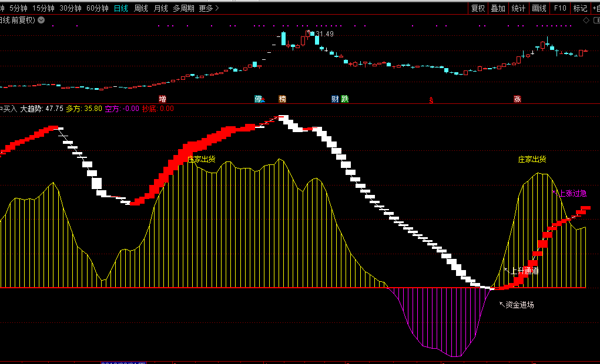Open the 更多 periods expander
This screenshot has width=600, height=364.
coord(209,8)
